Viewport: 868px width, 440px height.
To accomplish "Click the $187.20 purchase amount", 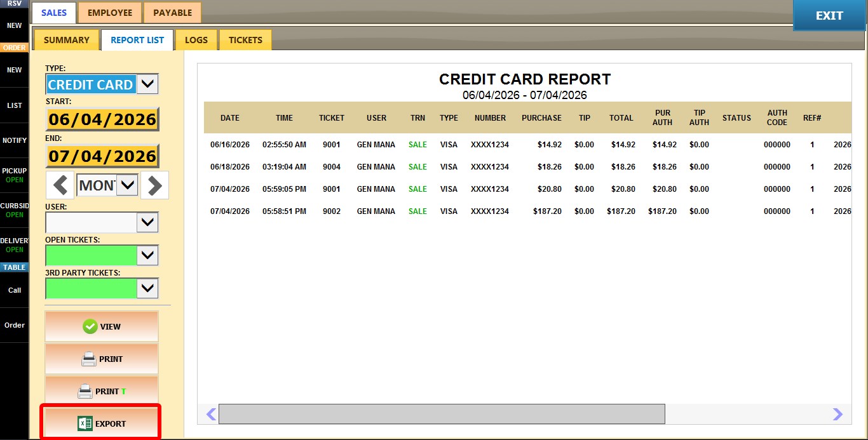I will [x=547, y=211].
